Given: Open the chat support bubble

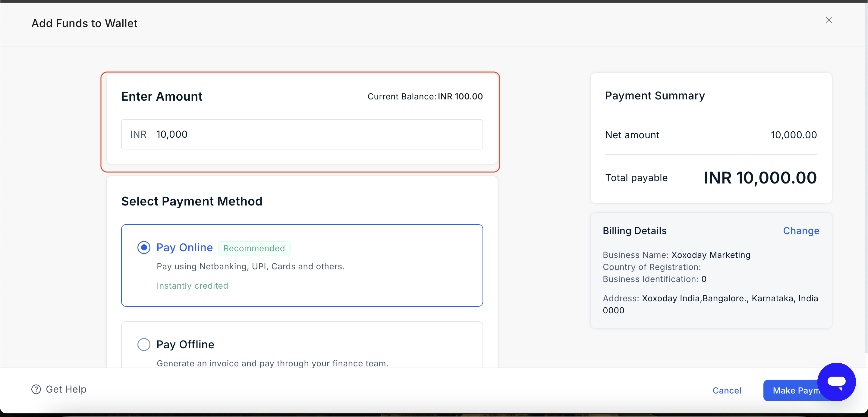Looking at the screenshot, I should pos(836,382).
